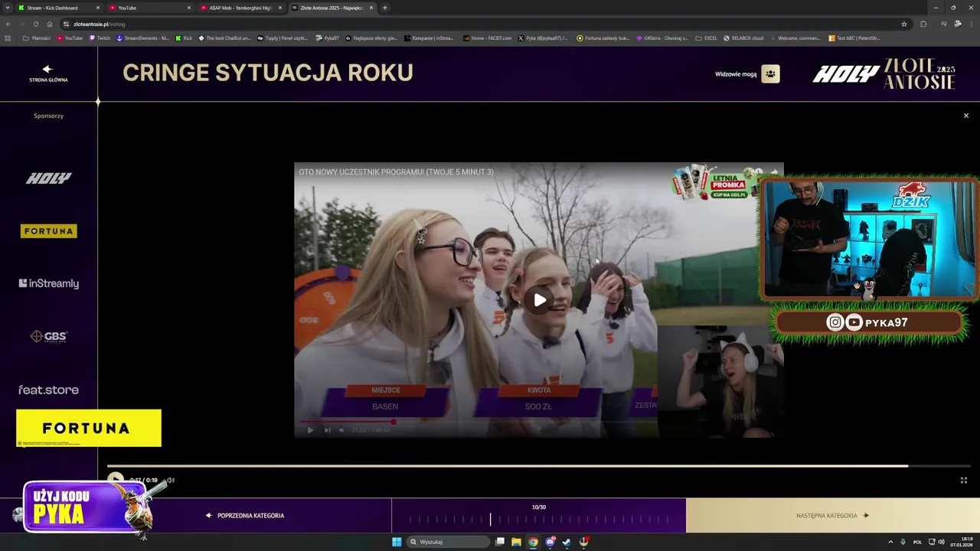980x551 pixels.
Task: Close the YouTube browser tab
Action: [189, 8]
